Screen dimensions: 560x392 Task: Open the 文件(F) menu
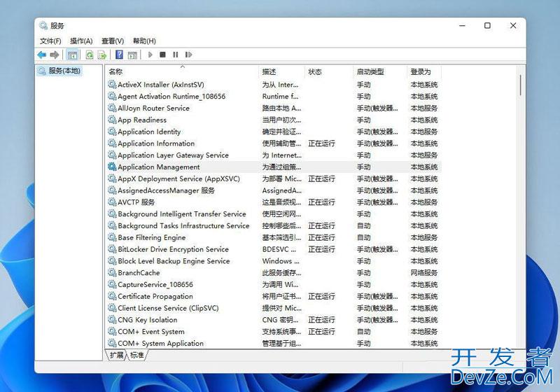pyautogui.click(x=50, y=41)
